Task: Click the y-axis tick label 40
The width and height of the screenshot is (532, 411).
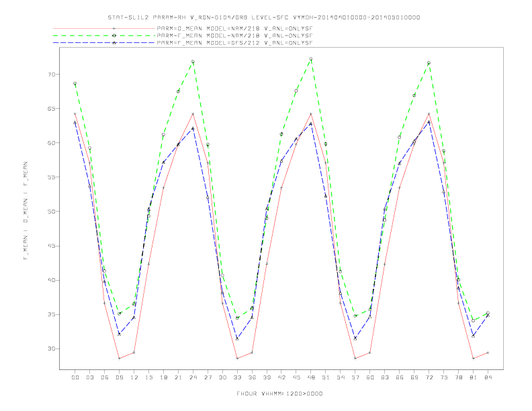Action: coord(51,280)
